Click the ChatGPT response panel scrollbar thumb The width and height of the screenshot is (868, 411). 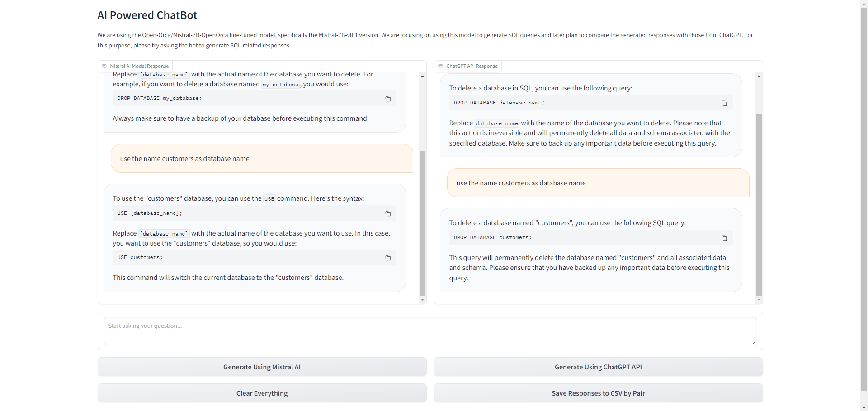[x=759, y=205]
